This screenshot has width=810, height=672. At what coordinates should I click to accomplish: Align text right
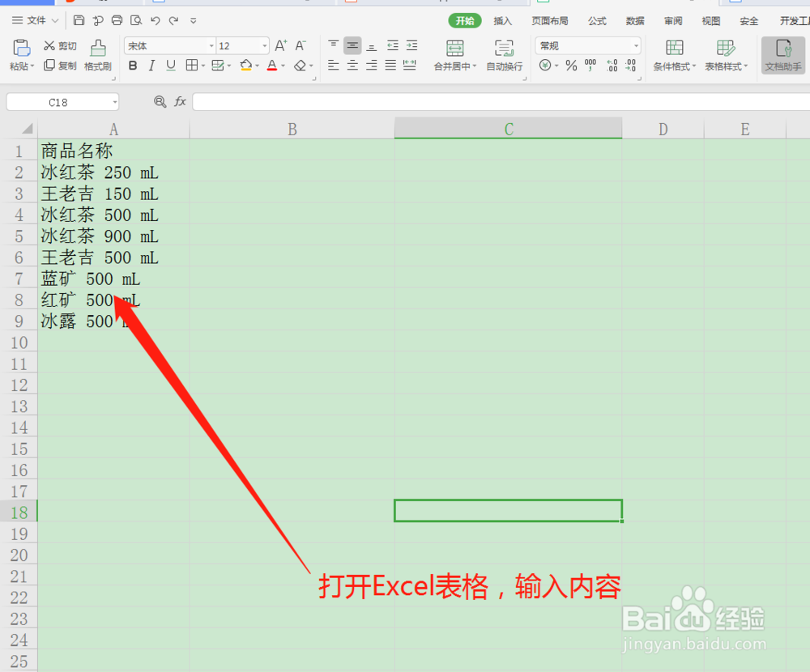tap(372, 65)
